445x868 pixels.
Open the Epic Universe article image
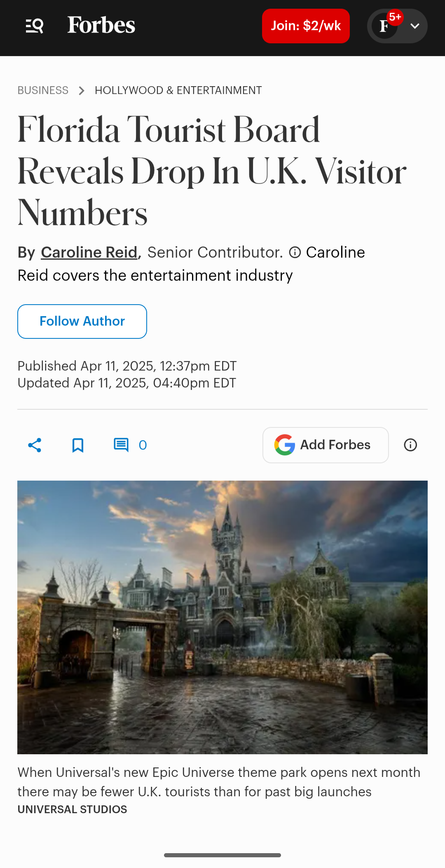[222, 617]
